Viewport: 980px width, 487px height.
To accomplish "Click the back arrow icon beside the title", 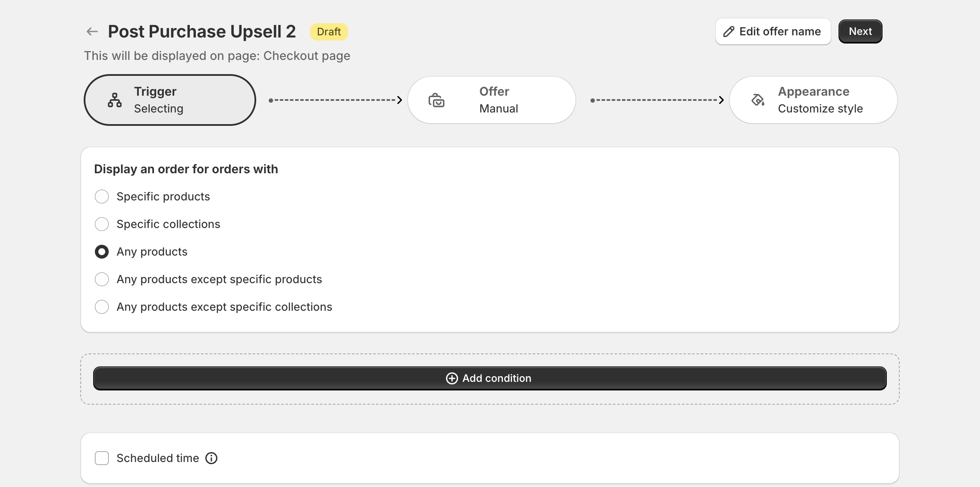I will coord(92,31).
